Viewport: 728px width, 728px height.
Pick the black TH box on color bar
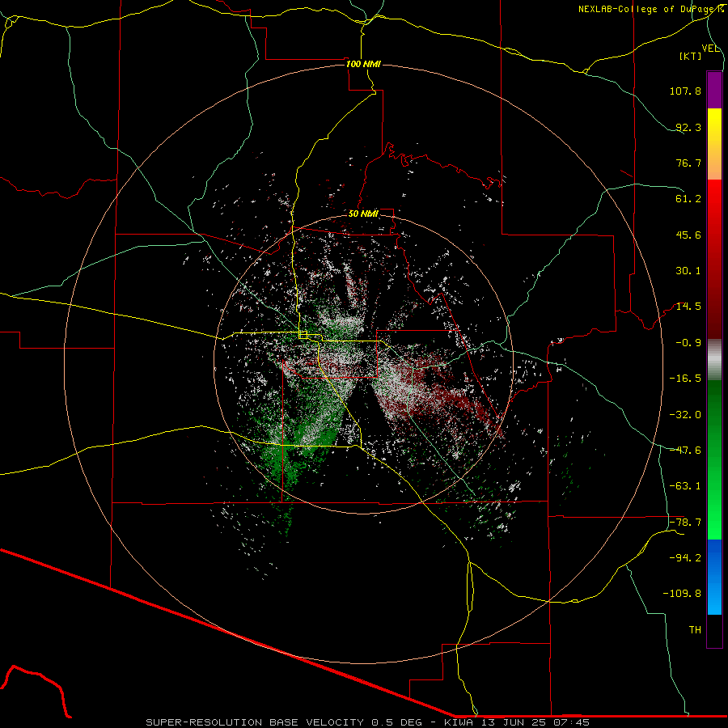(714, 632)
